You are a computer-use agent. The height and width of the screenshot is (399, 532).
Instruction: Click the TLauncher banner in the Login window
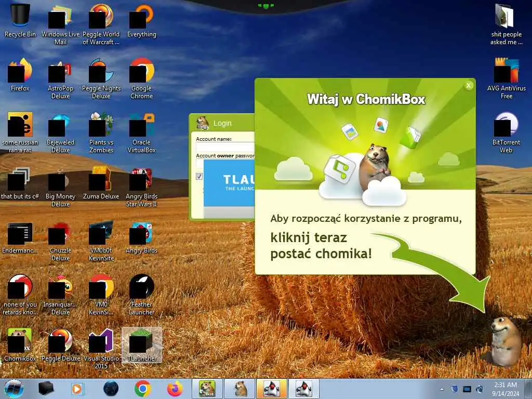[229, 183]
